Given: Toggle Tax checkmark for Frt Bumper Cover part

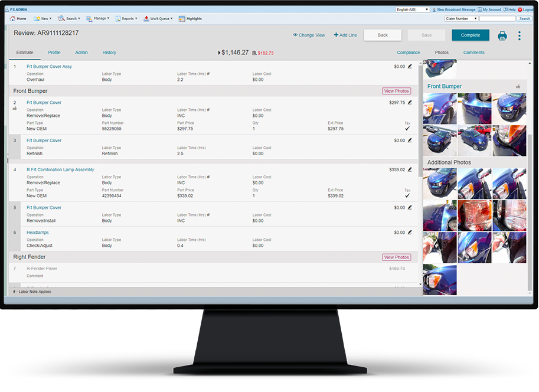Looking at the screenshot, I should point(407,129).
